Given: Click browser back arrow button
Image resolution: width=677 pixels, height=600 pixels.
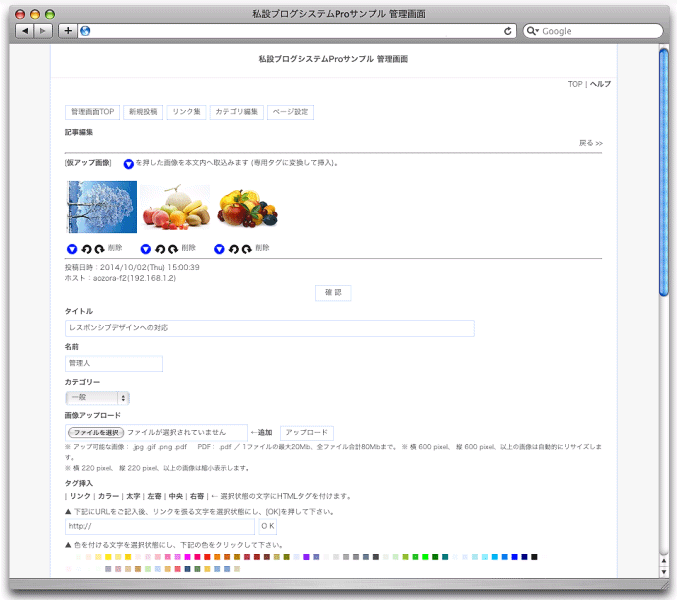Looking at the screenshot, I should 24,31.
